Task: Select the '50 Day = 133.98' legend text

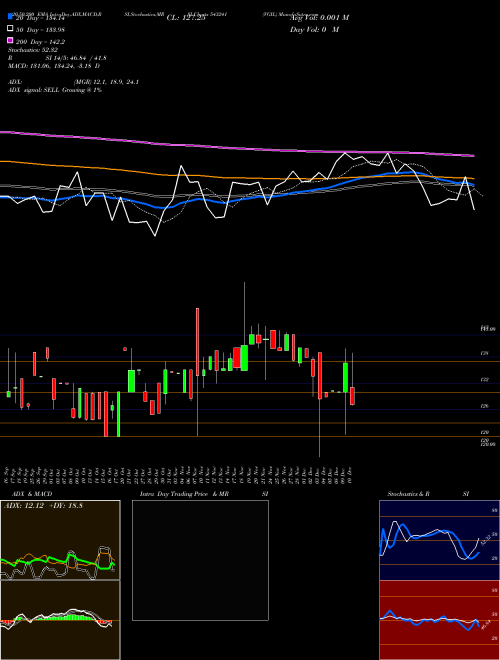Action: point(40,29)
